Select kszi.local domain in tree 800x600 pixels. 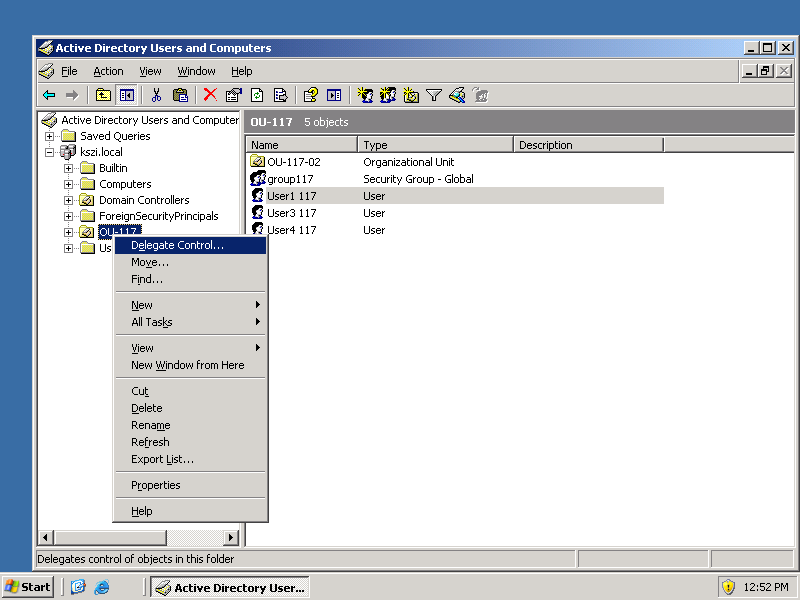102,152
